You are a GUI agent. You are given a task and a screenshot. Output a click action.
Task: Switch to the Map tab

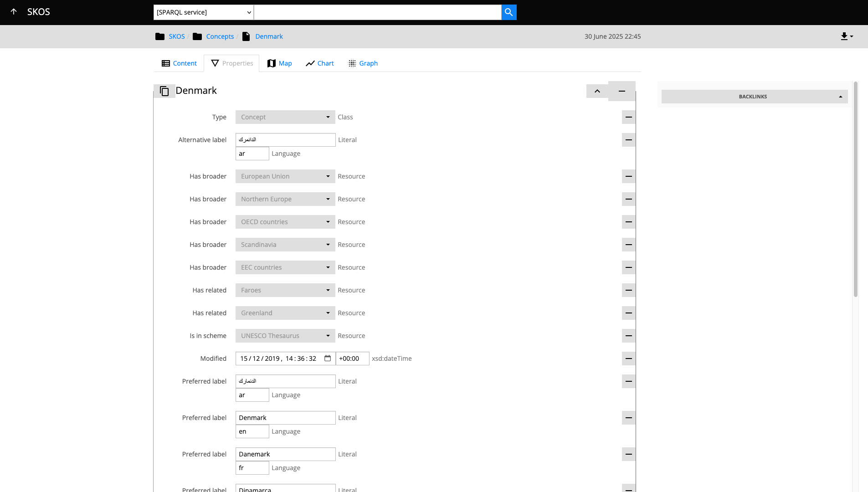[279, 63]
